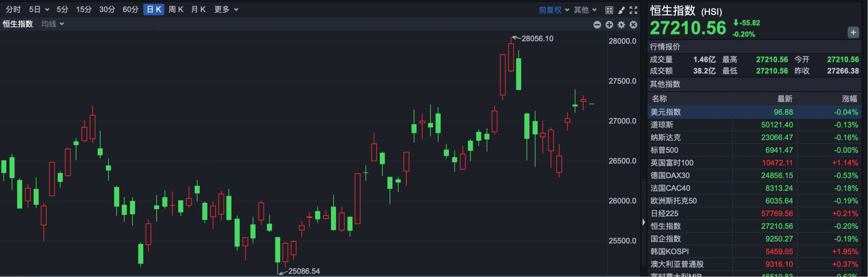The image size is (868, 277).
Task: Switch to the 分时 intraday tab
Action: (x=13, y=9)
